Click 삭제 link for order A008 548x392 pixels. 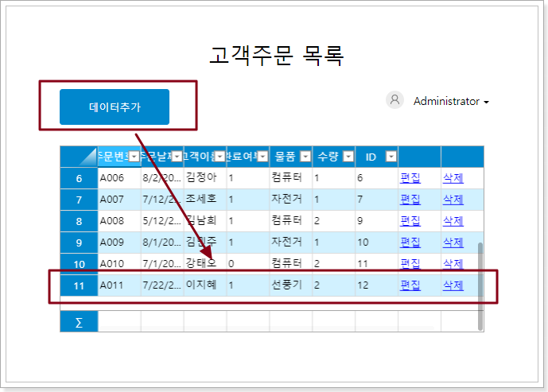click(x=453, y=221)
